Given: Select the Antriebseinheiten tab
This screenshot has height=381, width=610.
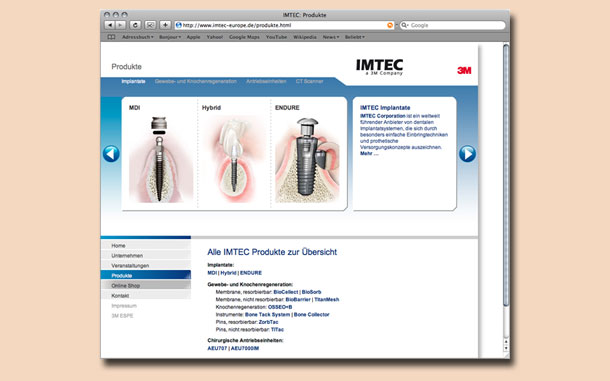Looking at the screenshot, I should pos(266,81).
